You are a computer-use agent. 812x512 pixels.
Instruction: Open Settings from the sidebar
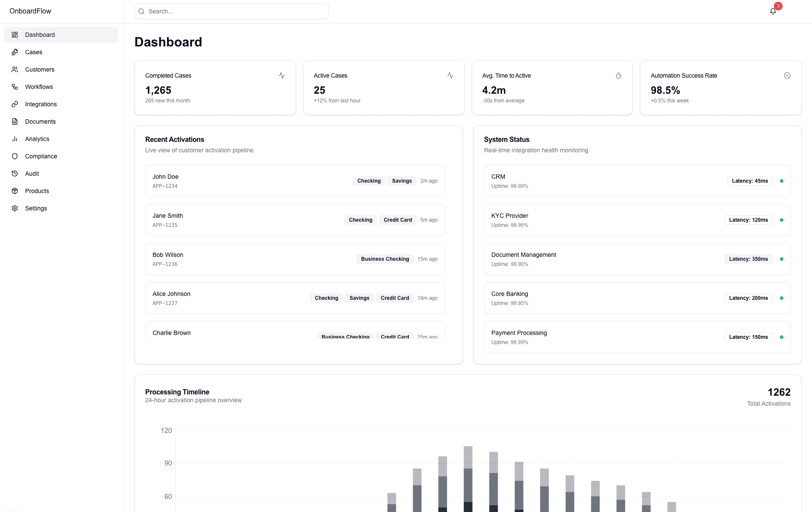tap(61, 208)
